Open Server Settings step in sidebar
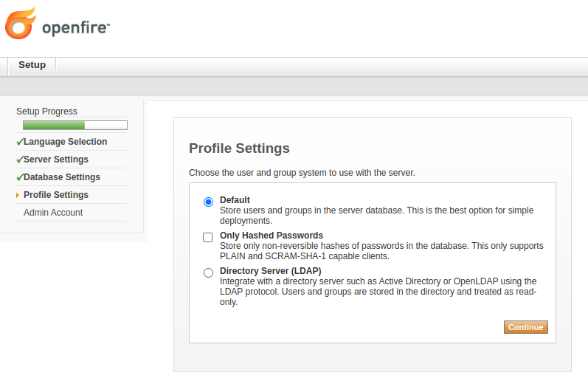Viewport: 588px width, 384px height. 56,160
